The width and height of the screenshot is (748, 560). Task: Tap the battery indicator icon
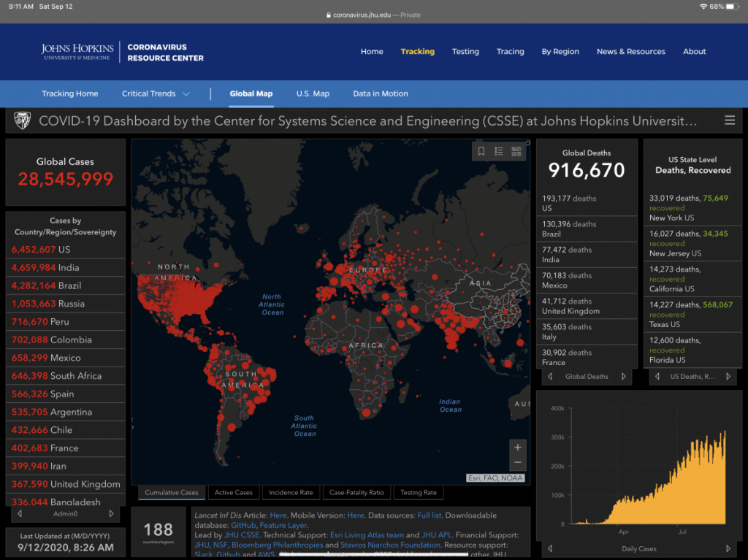732,7
